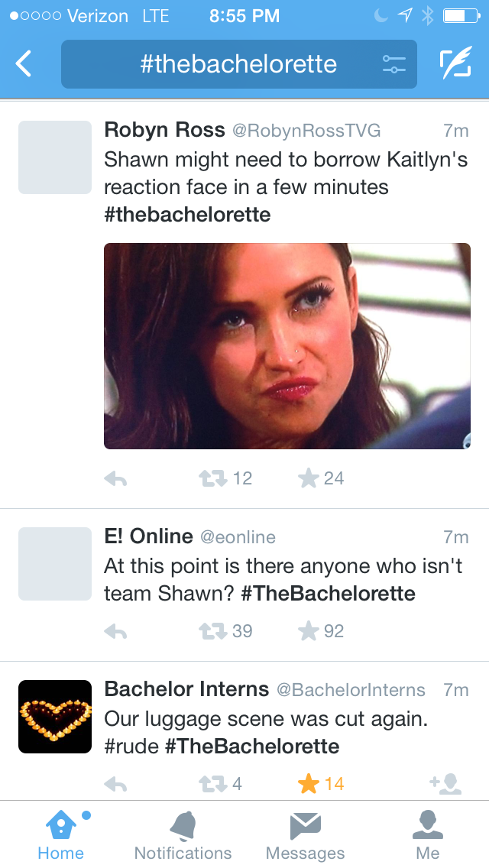Open the Messages tab

[305, 836]
